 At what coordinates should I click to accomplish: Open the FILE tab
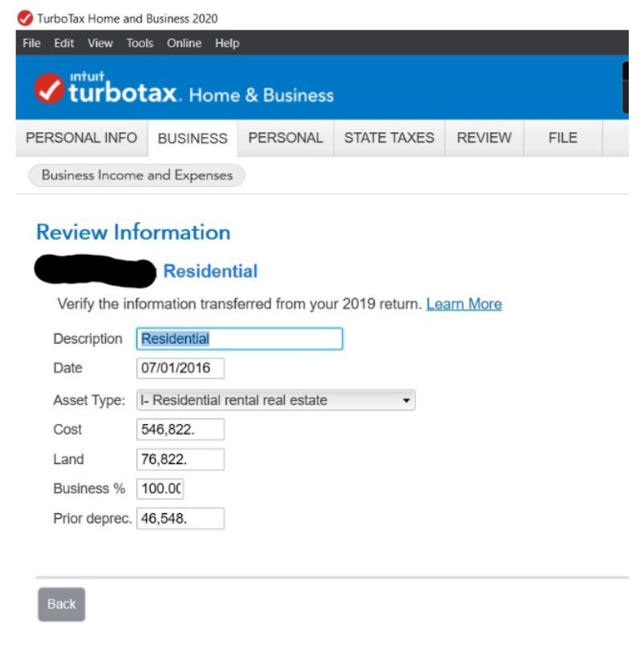point(563,138)
